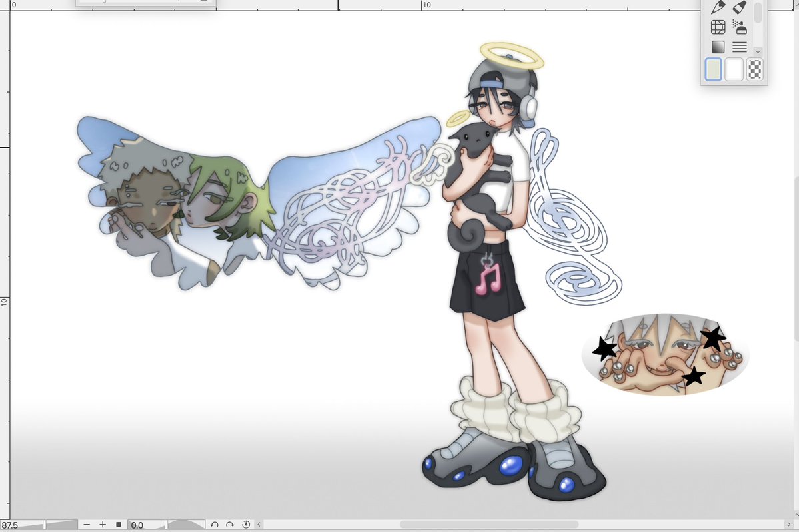Choose the main drawing color swatch

(x=714, y=69)
